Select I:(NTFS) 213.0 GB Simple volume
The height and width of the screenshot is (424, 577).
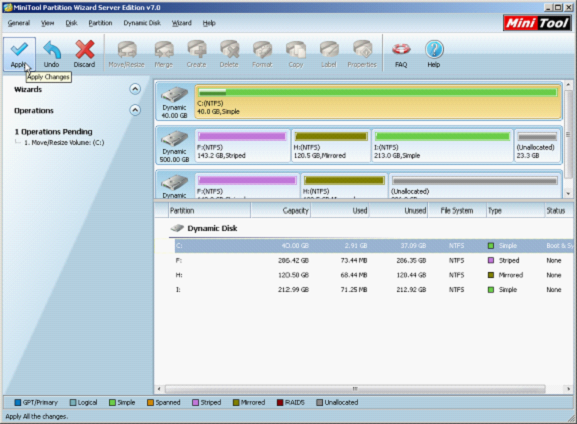click(442, 146)
